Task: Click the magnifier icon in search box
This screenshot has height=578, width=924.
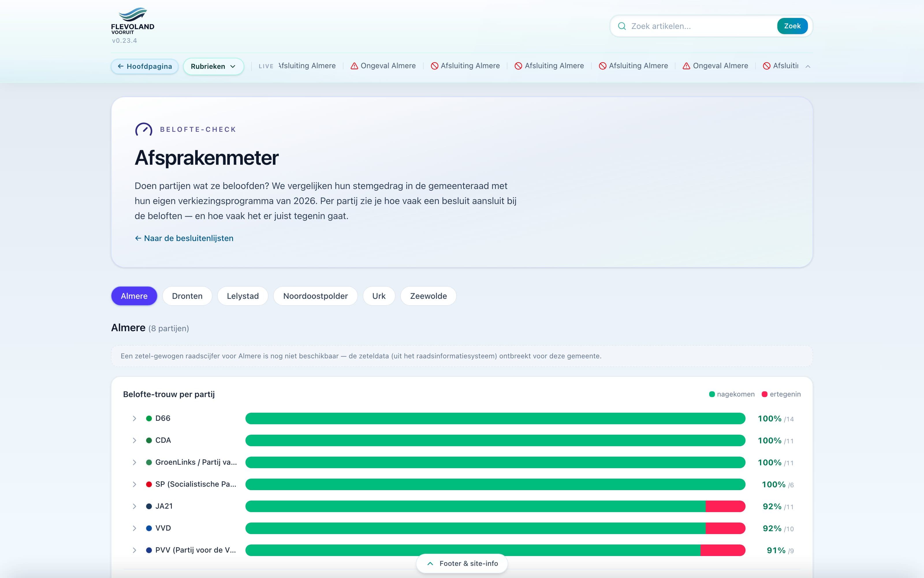Action: [x=622, y=26]
